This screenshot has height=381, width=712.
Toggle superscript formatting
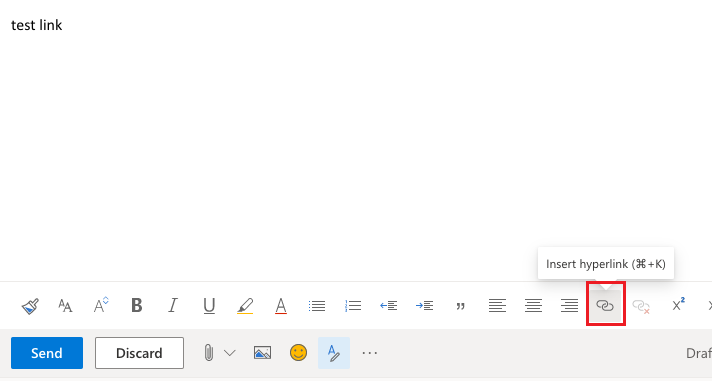[x=678, y=305]
